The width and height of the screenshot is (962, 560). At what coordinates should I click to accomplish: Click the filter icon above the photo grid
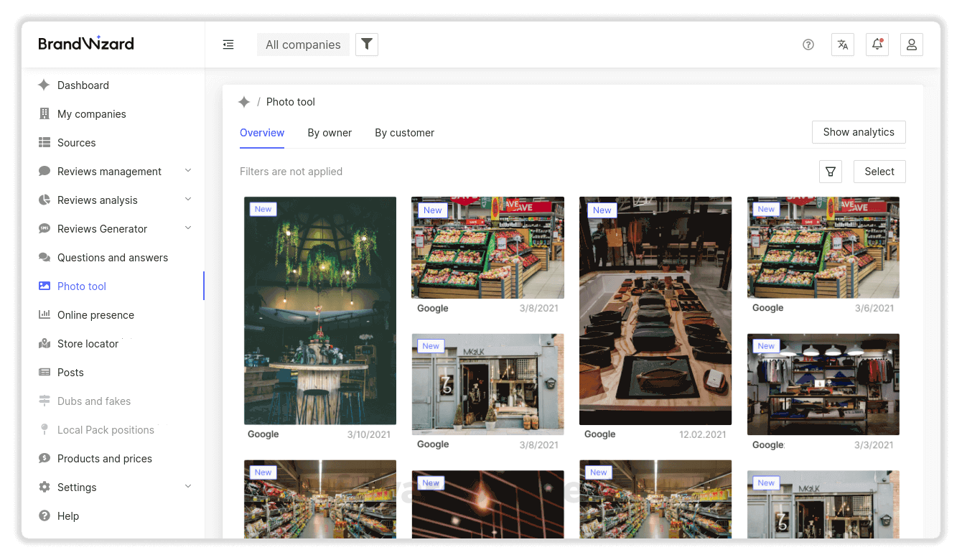point(831,172)
